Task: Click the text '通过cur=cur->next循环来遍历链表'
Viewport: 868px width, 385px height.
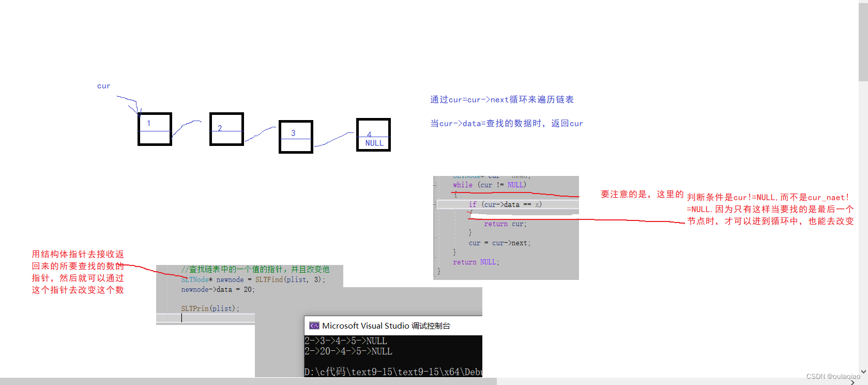Action: 502,99
